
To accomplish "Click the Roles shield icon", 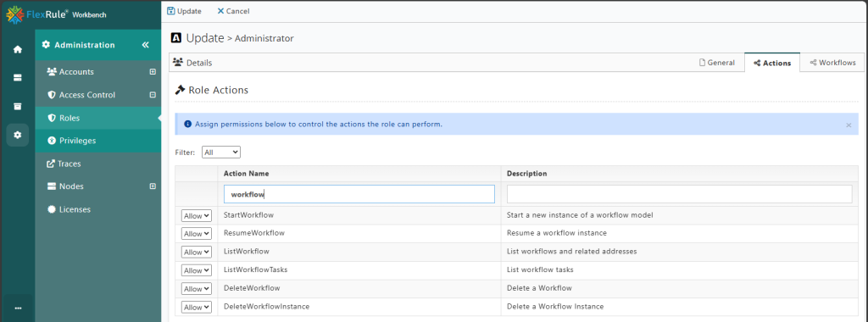I will (52, 118).
